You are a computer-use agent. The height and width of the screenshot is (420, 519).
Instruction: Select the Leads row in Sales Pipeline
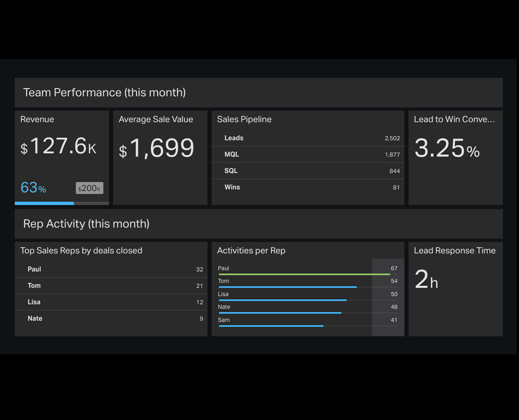308,138
